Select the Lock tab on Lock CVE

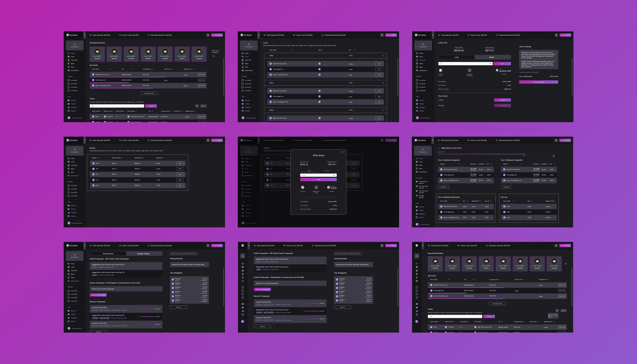[457, 57]
